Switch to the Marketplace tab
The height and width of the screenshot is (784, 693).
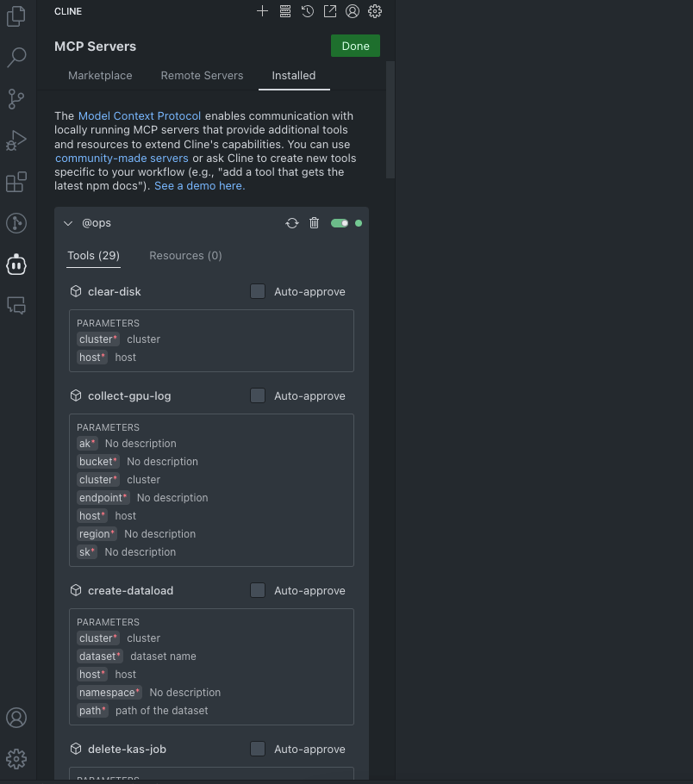[100, 76]
